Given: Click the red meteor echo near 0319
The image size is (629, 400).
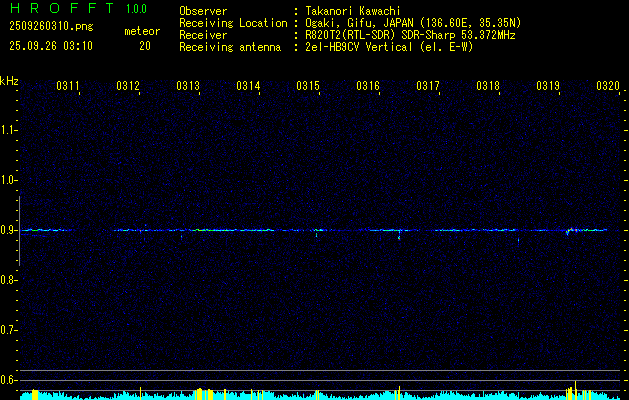Looking at the screenshot, I should pos(572,230).
